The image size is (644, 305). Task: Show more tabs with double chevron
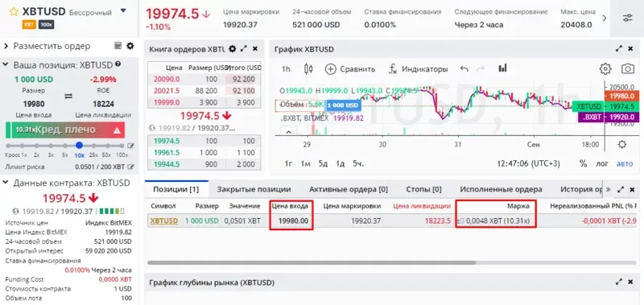609,189
